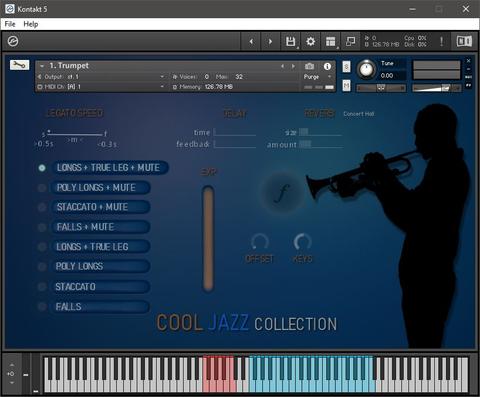
Task: Click the FALLS + MUTE button
Action: click(100, 227)
